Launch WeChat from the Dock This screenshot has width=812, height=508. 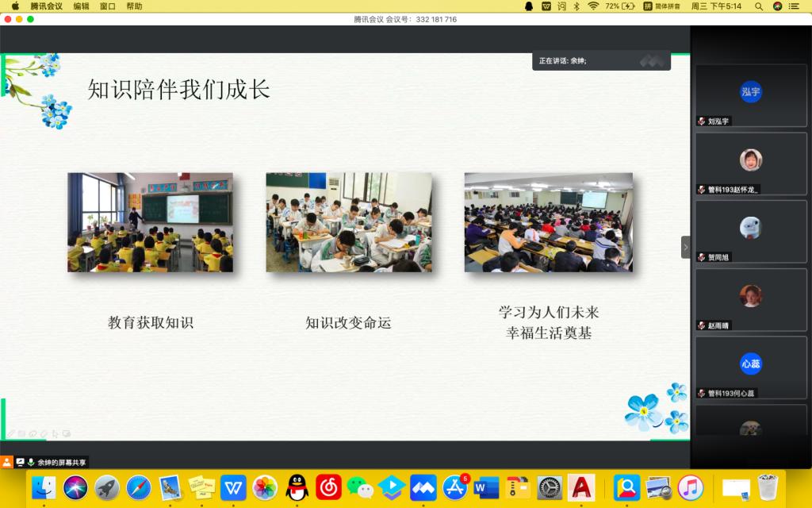[360, 487]
